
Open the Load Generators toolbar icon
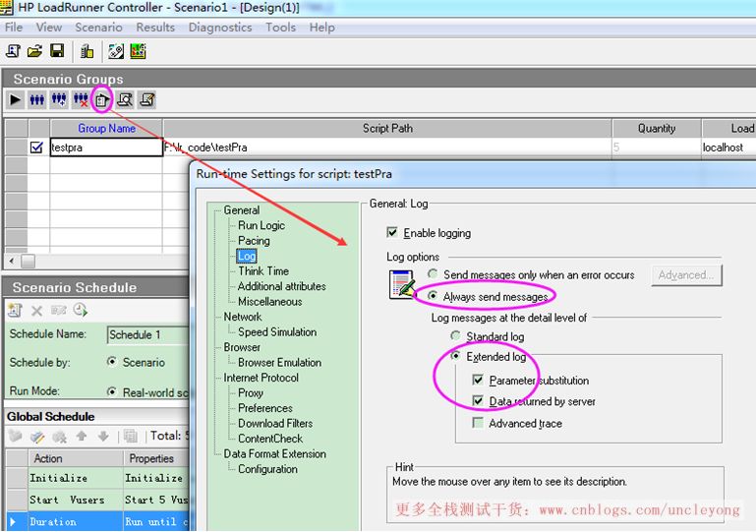tap(87, 51)
